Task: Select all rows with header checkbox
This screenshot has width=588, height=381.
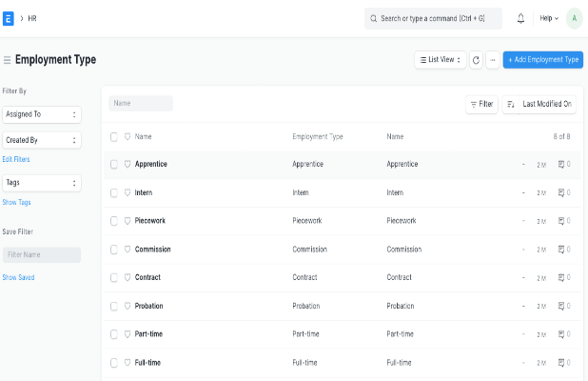Action: [x=114, y=136]
